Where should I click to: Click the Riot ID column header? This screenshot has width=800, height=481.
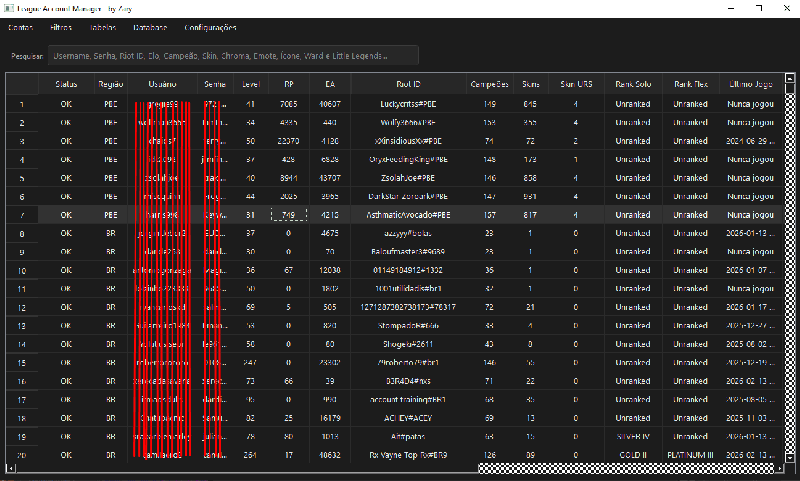pyautogui.click(x=408, y=85)
